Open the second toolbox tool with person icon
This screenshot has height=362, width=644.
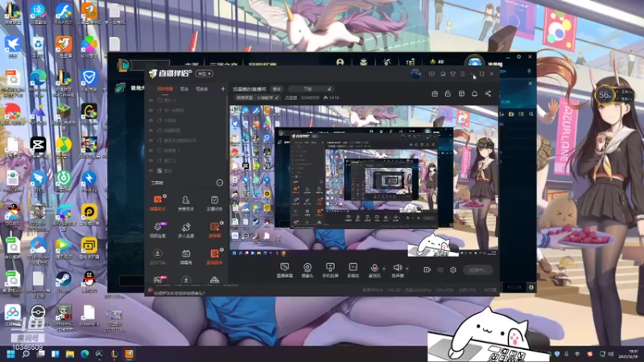tap(186, 204)
